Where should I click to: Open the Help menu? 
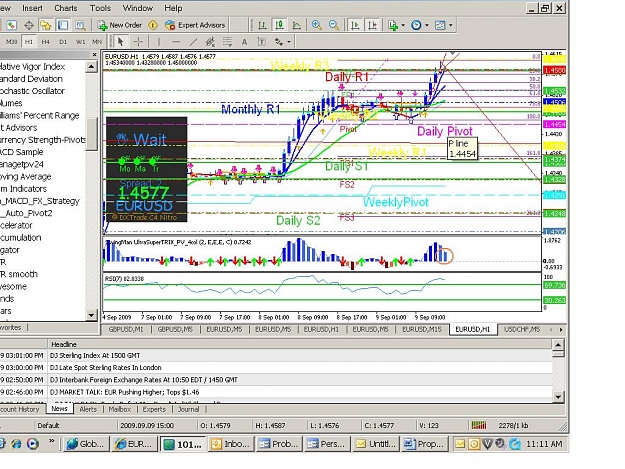pos(173,8)
